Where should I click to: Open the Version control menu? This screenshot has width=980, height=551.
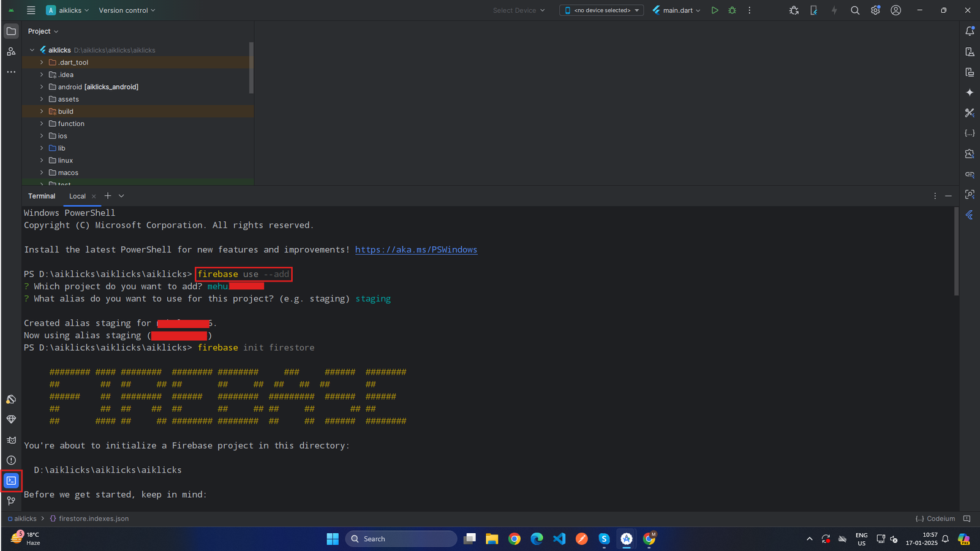coord(127,10)
